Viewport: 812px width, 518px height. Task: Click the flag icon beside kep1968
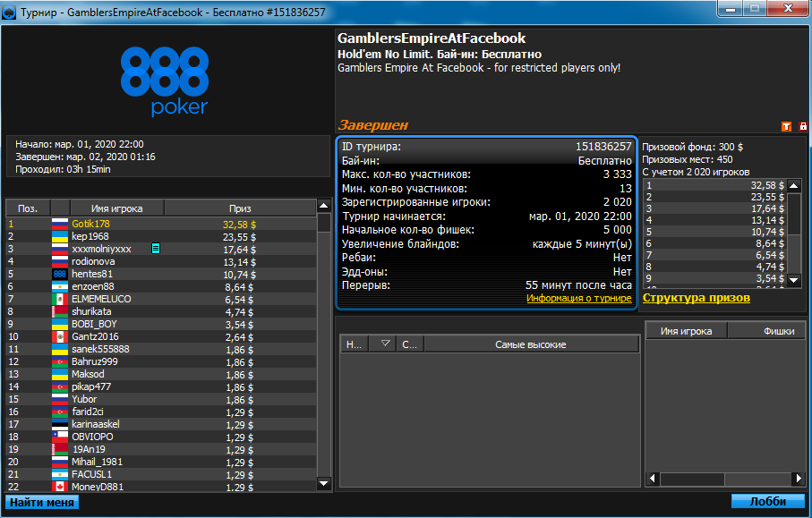60,236
